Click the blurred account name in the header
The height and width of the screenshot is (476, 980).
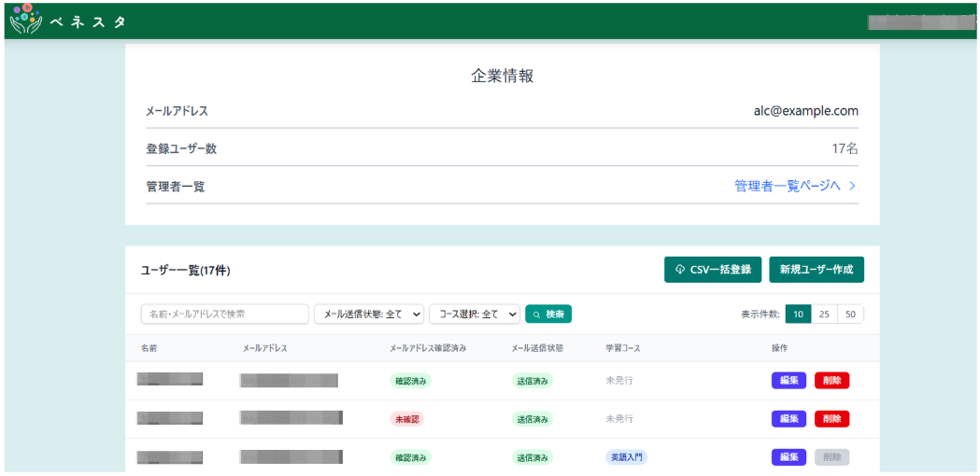(920, 21)
